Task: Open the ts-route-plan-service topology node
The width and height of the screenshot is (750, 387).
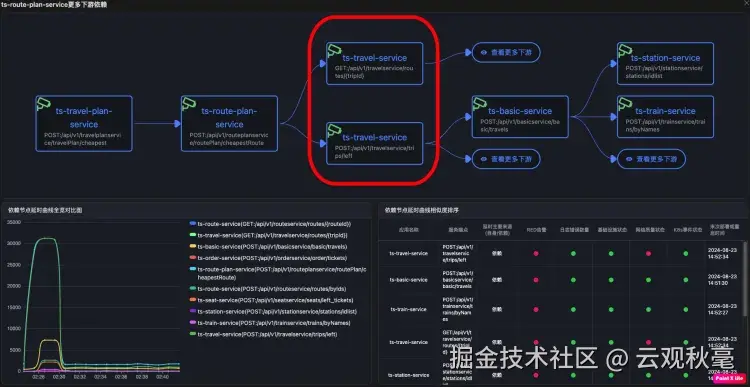Action: coord(229,123)
